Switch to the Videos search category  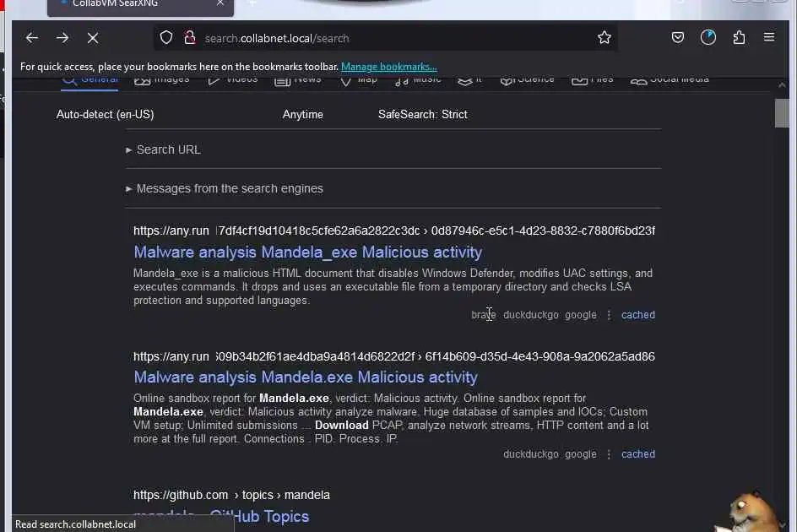(232, 81)
